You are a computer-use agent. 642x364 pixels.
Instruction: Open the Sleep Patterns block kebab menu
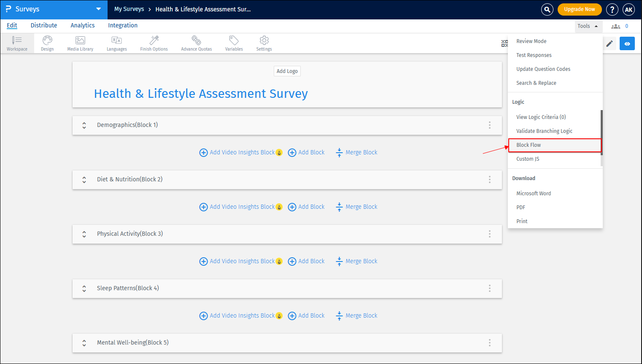coord(489,288)
